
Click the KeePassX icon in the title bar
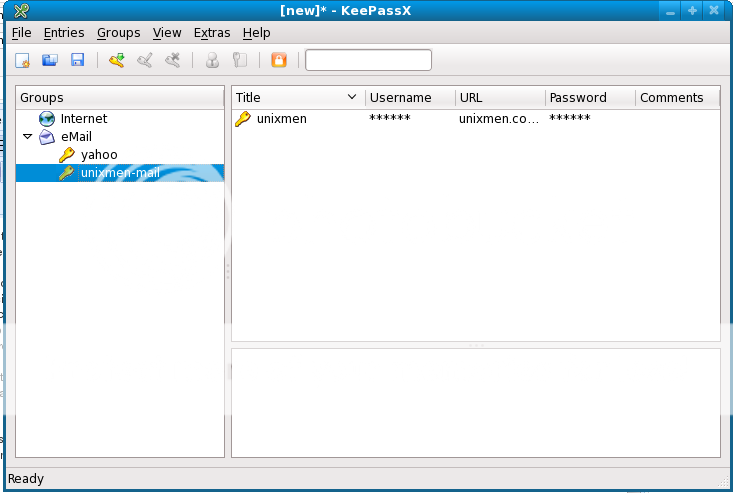(x=22, y=10)
